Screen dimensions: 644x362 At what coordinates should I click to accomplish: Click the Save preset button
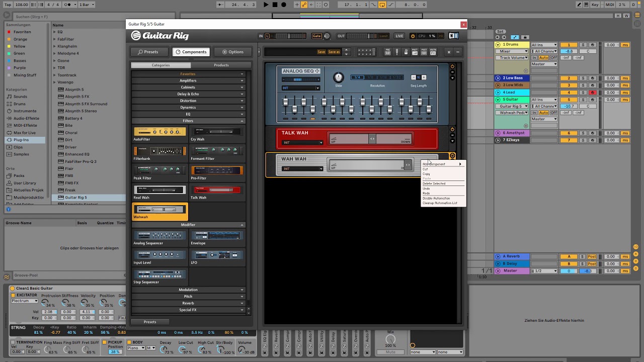click(321, 52)
